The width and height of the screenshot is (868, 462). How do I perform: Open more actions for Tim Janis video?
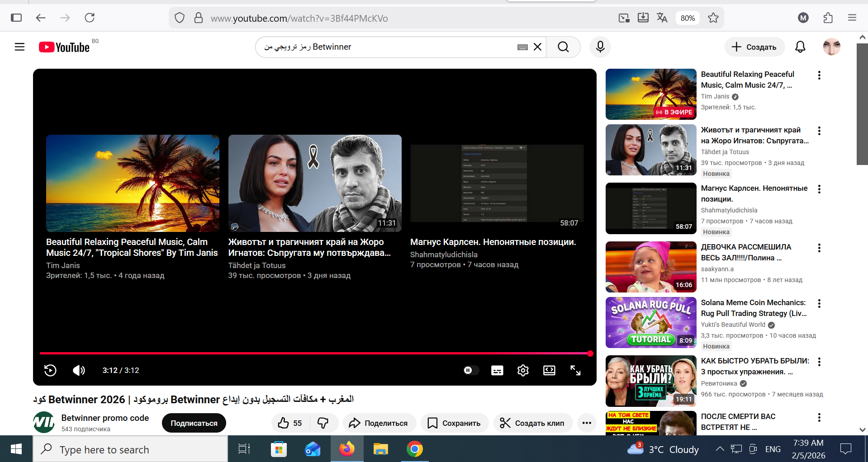point(819,75)
